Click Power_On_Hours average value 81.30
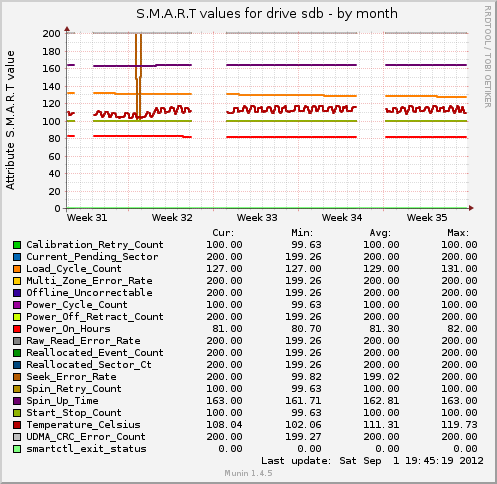Image resolution: width=497 pixels, height=484 pixels. (384, 329)
